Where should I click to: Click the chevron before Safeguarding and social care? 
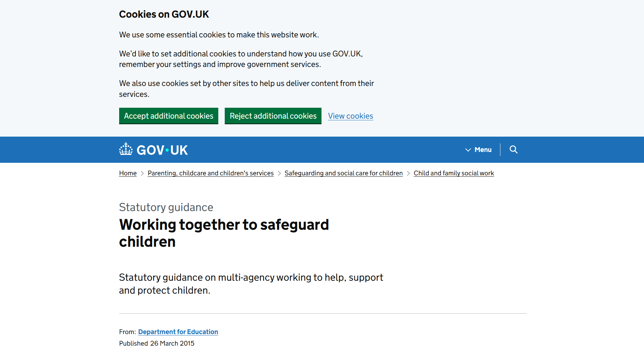(279, 173)
